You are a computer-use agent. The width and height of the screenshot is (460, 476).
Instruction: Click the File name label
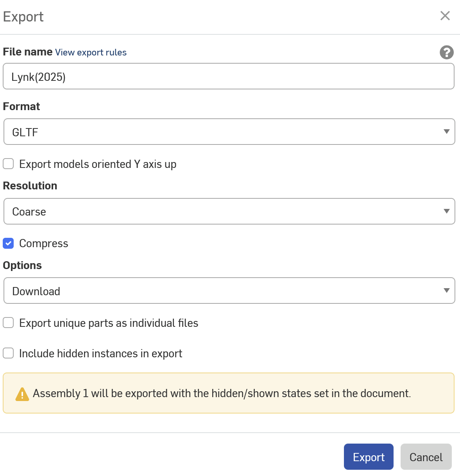[27, 52]
